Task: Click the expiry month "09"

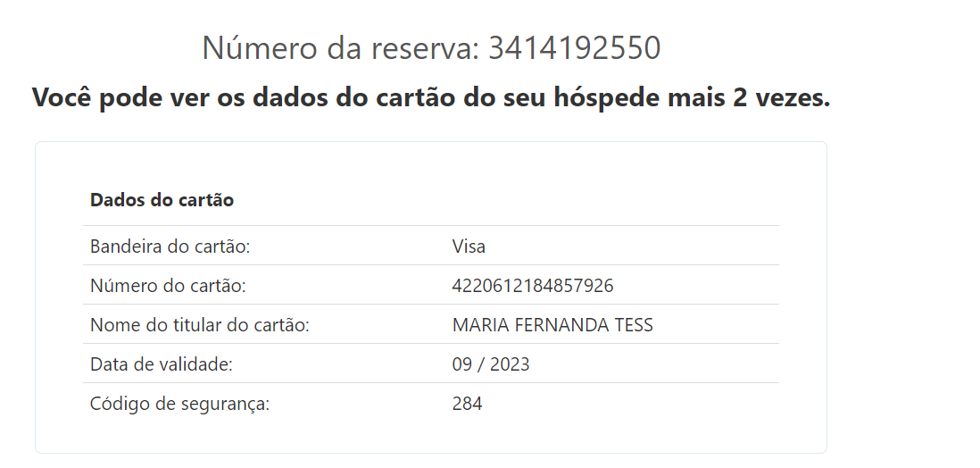Action: click(x=463, y=364)
